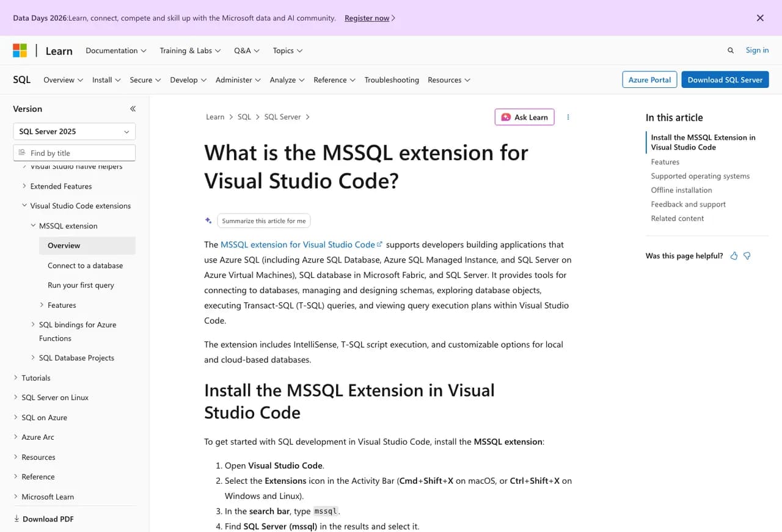782x532 pixels.
Task: Open Run your first query page
Action: (x=81, y=285)
